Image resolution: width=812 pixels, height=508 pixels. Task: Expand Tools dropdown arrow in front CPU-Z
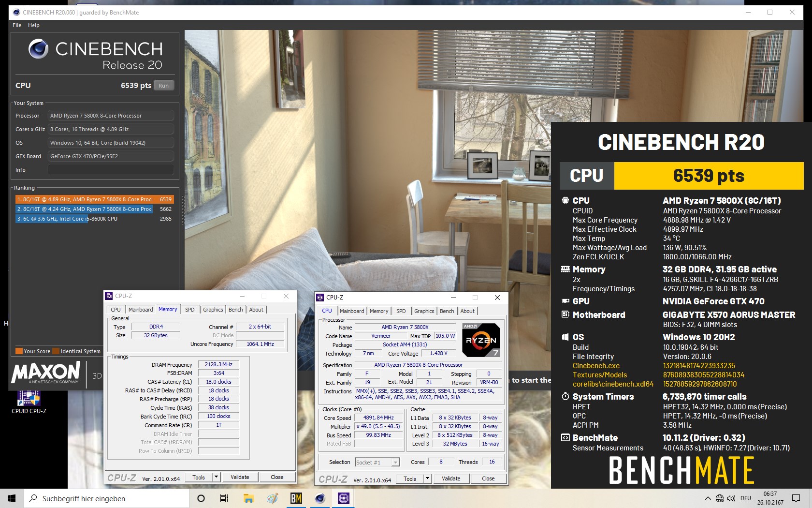428,478
